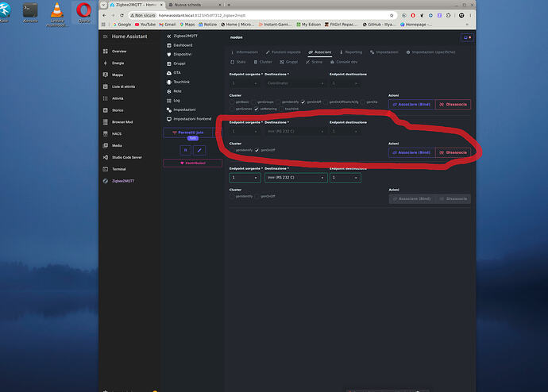Screen dimensions: 548x392
Task: Uncheck genOnOff in the Coordinator binding
Action: [x=303, y=102]
